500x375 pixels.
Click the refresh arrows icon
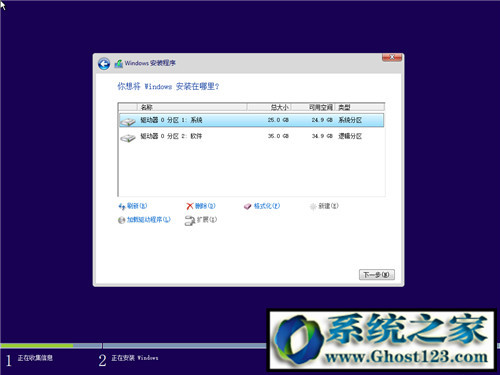(x=122, y=206)
